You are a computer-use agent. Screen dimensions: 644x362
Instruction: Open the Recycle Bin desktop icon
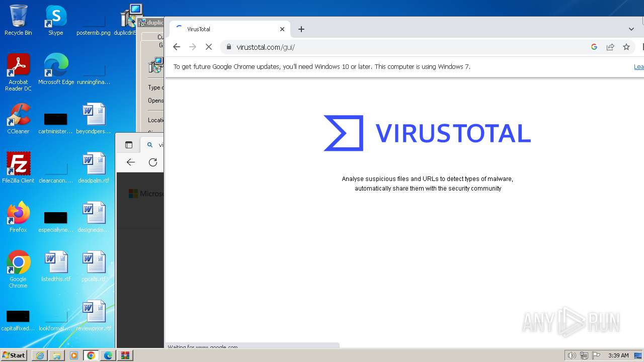pos(18,21)
